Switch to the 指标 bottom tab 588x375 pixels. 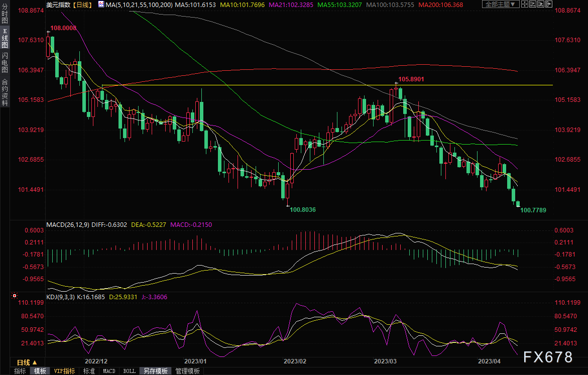20,371
